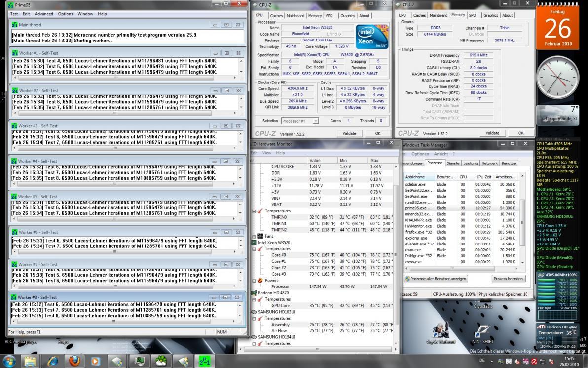The height and width of the screenshot is (368, 588).
Task: Click the Radeon HD 4870 device icon in HWMonitor
Action: 254,293
